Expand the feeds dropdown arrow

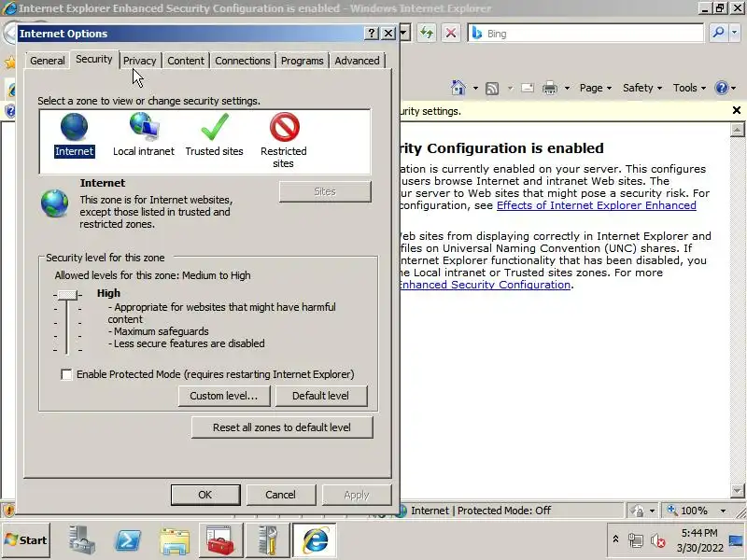click(x=510, y=88)
